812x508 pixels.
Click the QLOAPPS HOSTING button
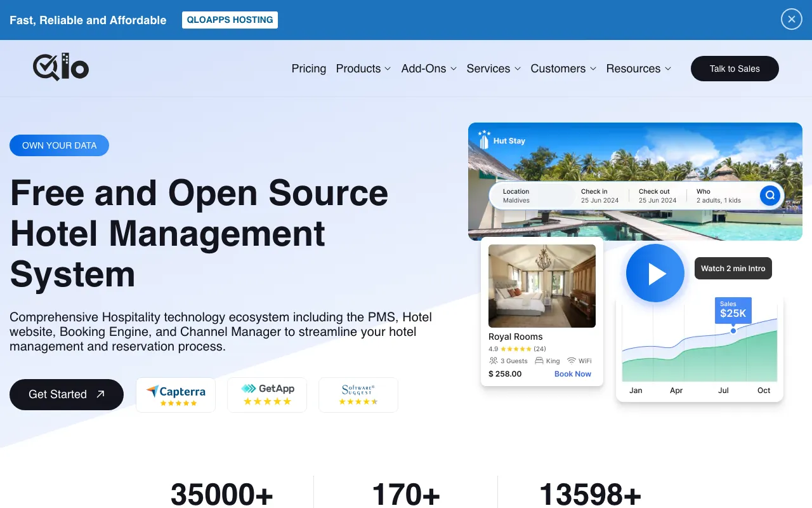click(x=230, y=20)
